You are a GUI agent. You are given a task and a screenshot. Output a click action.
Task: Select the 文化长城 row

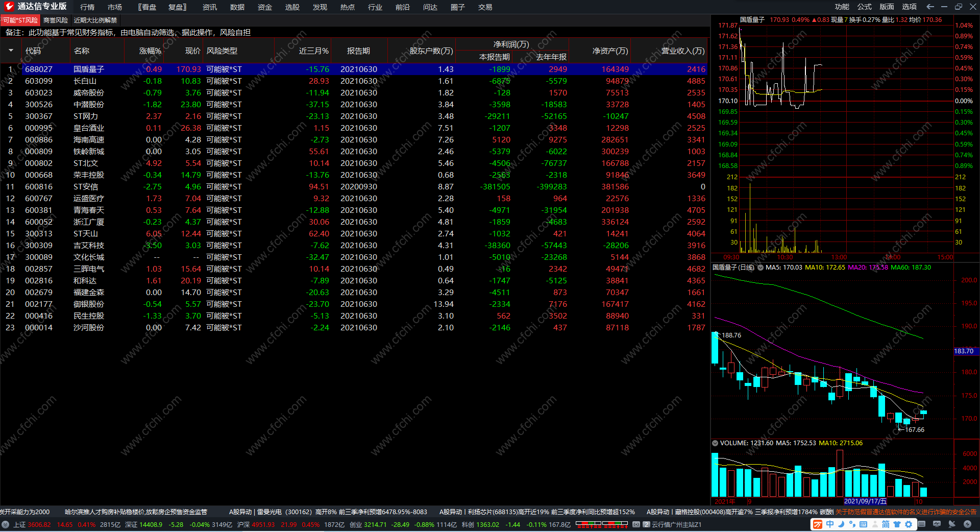(355, 257)
